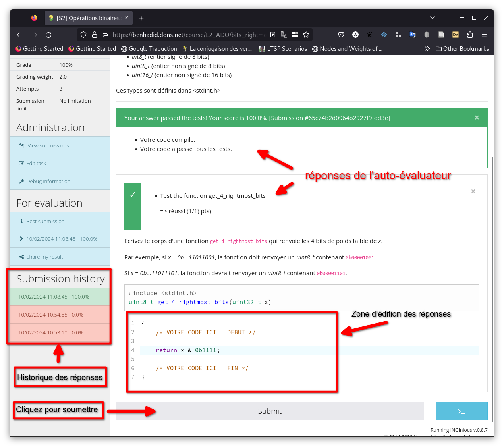Click Best submission link

(60, 222)
